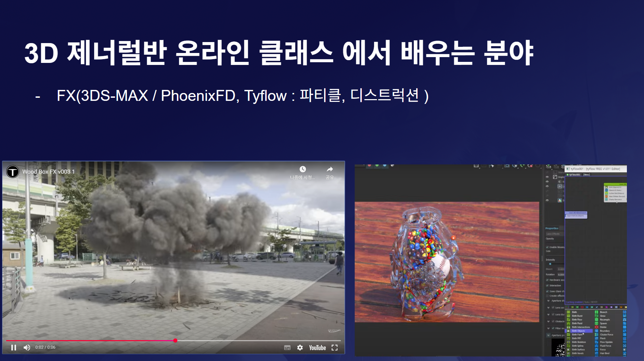Select the Export Particles operator in the event node
This screenshot has height=361, width=644.
click(576, 216)
